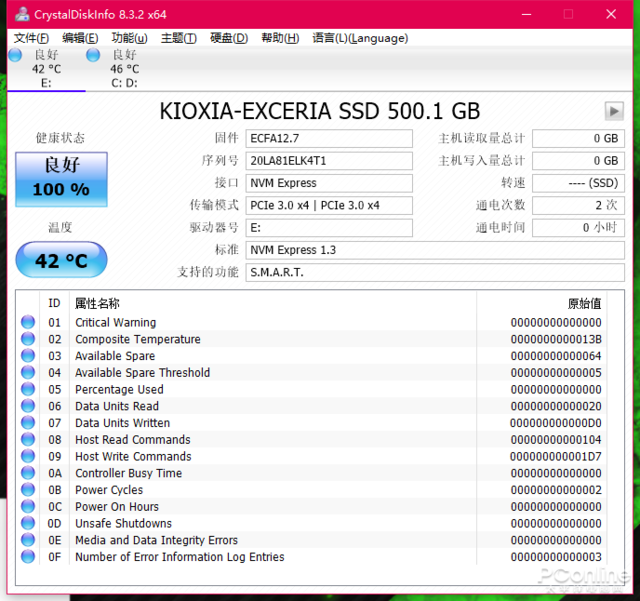Open the 主题(T) menu
Screen dimensions: 640x601
[x=178, y=38]
